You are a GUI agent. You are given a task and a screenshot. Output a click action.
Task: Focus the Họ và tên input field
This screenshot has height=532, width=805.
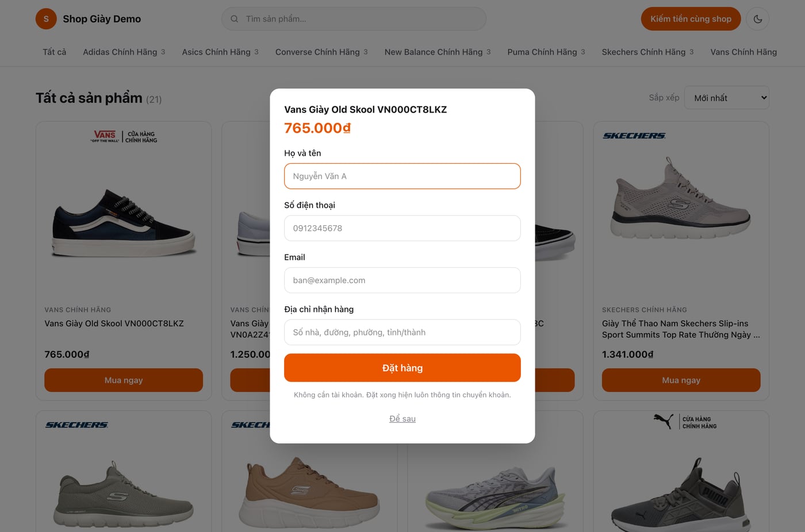coord(402,176)
